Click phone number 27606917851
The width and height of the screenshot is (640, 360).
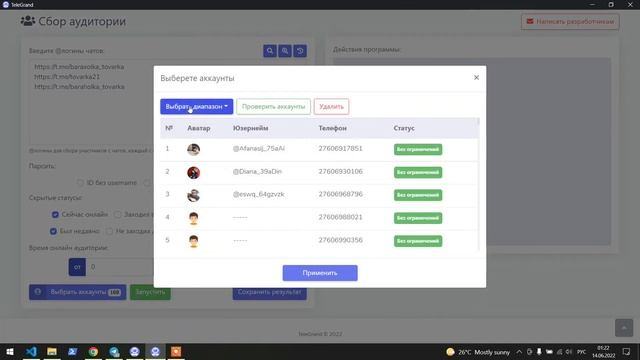(x=340, y=149)
